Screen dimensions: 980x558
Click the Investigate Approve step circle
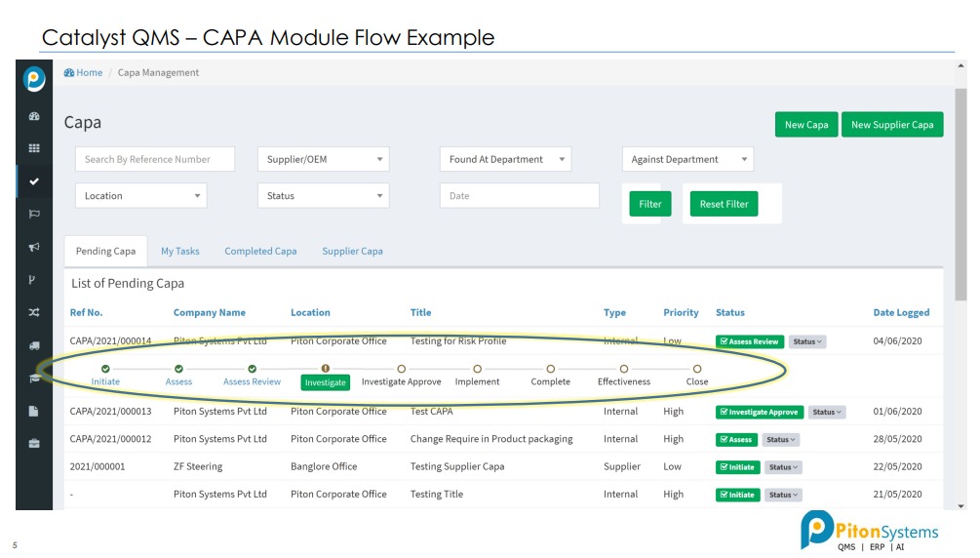(401, 369)
